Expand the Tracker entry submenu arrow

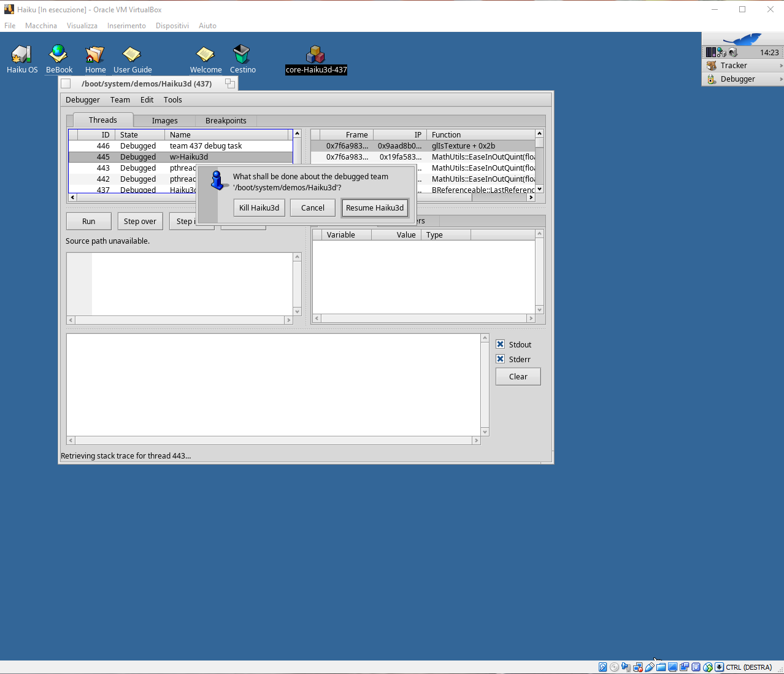[x=781, y=66]
